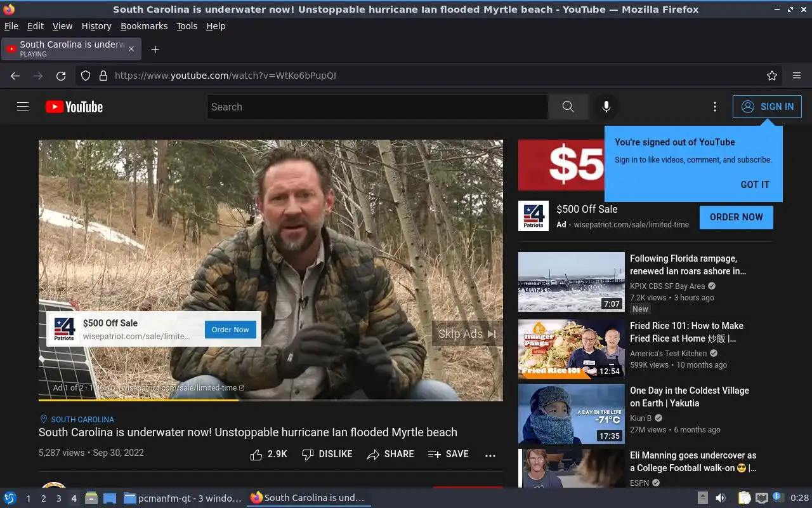Open the Firefox application hamburger menu
Image resolution: width=812 pixels, height=508 pixels.
797,76
